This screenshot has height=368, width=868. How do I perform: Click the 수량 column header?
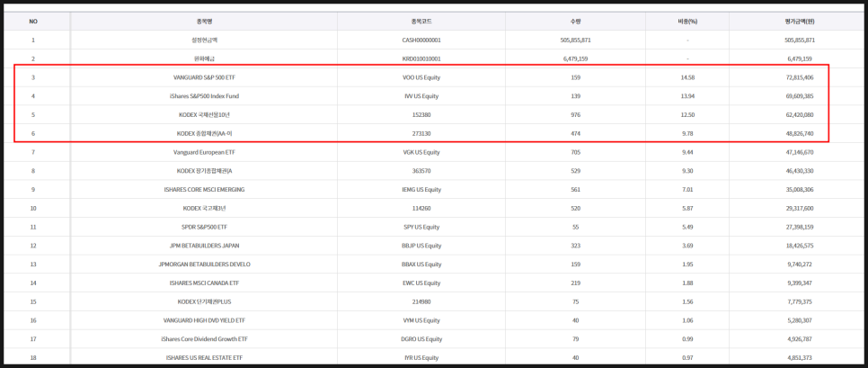[x=576, y=22]
